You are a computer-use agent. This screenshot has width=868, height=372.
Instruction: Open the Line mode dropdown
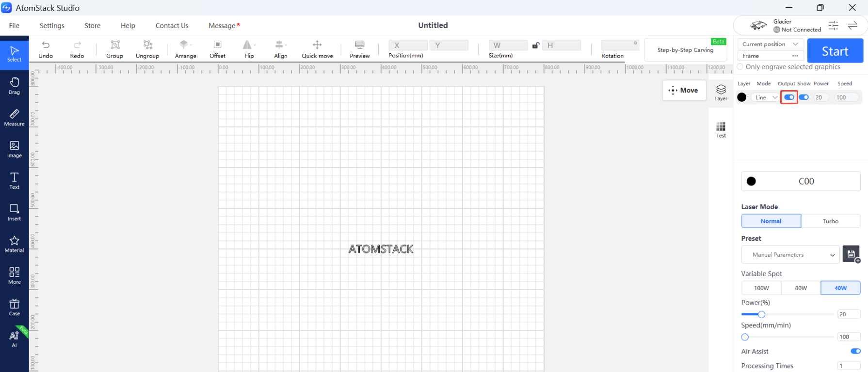click(x=766, y=97)
